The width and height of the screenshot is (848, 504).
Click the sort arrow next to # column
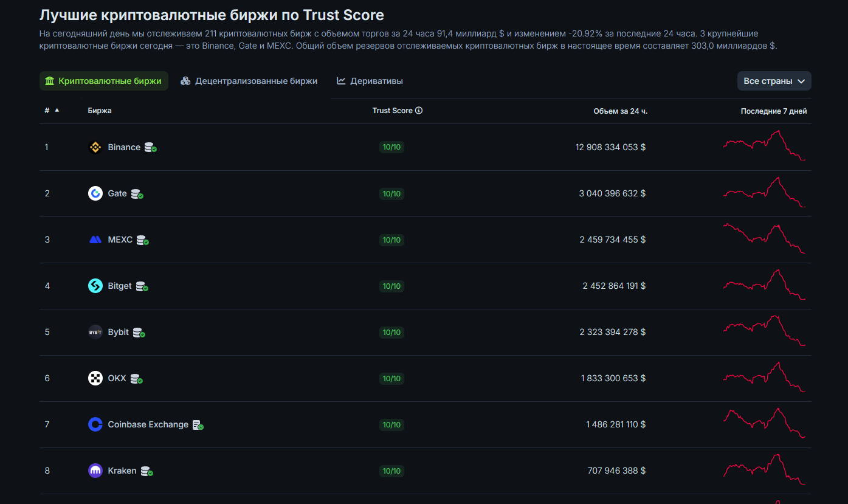pos(57,111)
